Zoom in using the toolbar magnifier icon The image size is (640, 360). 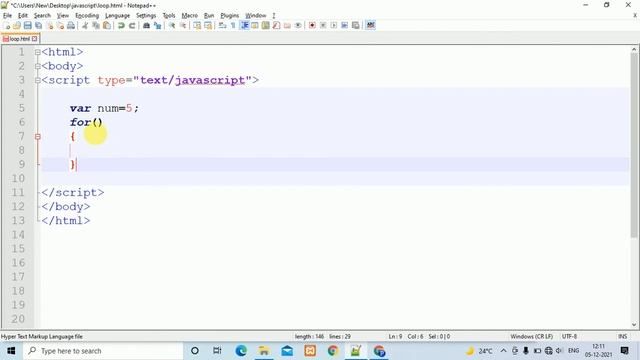tap(172, 25)
